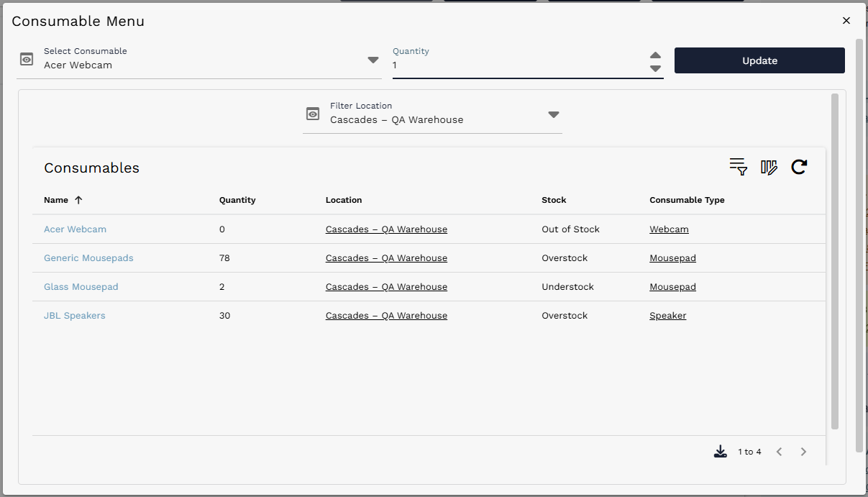The image size is (868, 497).
Task: Click the Select Consumable eye icon
Action: (x=27, y=59)
